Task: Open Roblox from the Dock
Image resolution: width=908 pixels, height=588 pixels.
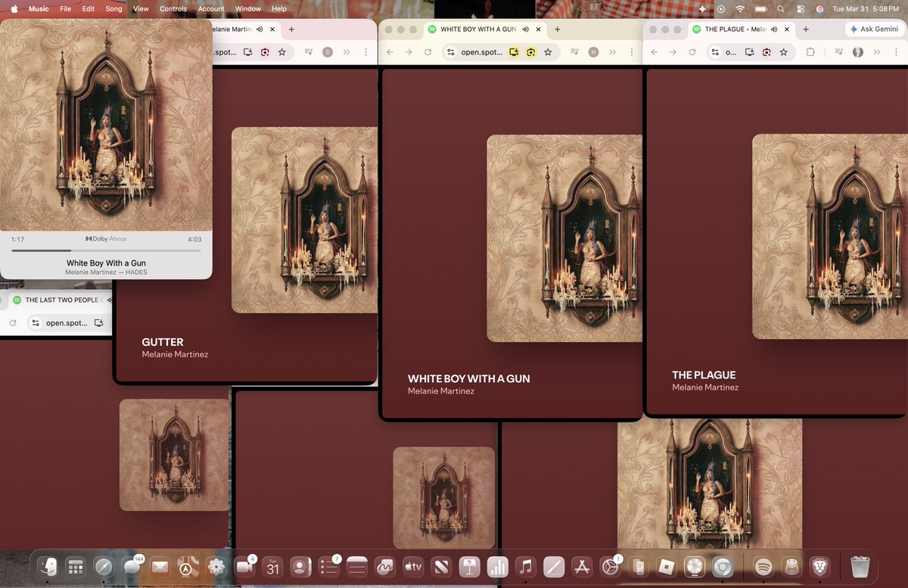Action: (666, 566)
